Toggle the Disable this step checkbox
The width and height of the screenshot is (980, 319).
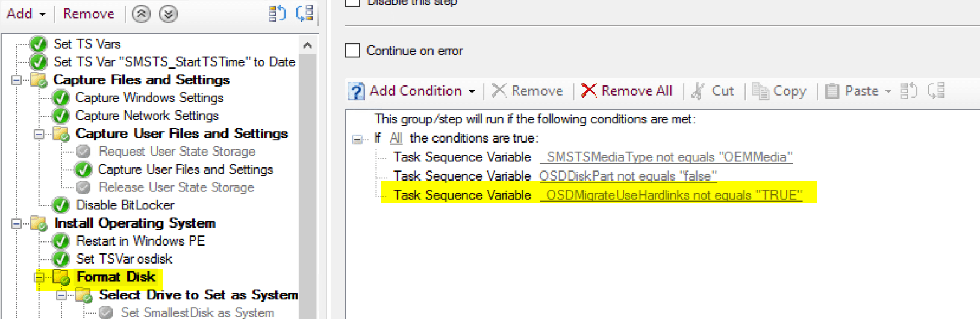(x=352, y=2)
